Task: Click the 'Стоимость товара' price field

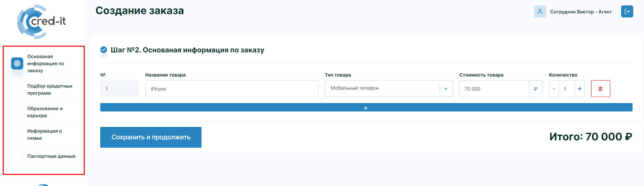Action: click(x=494, y=89)
